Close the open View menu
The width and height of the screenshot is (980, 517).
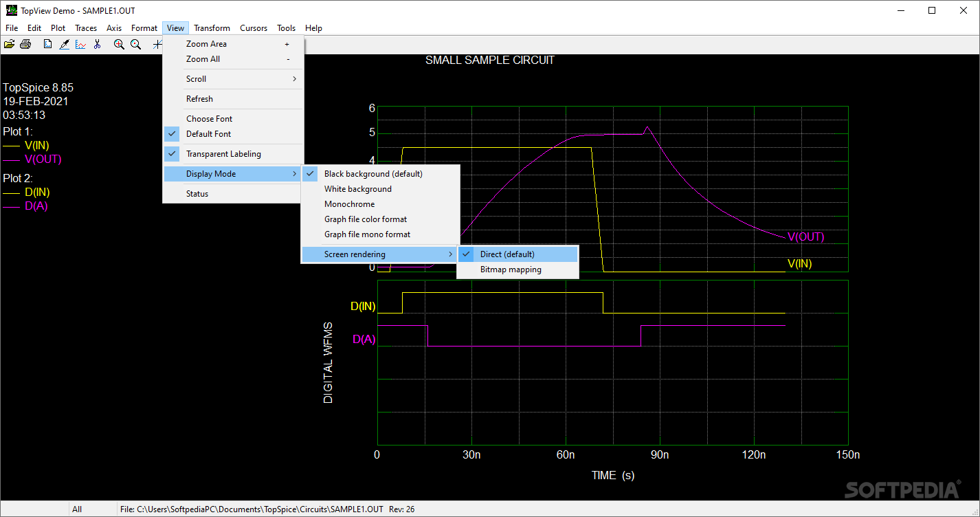coord(175,28)
